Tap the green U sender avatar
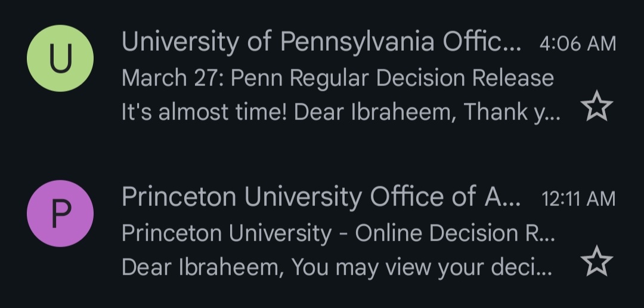This screenshot has height=308, width=644. click(60, 58)
